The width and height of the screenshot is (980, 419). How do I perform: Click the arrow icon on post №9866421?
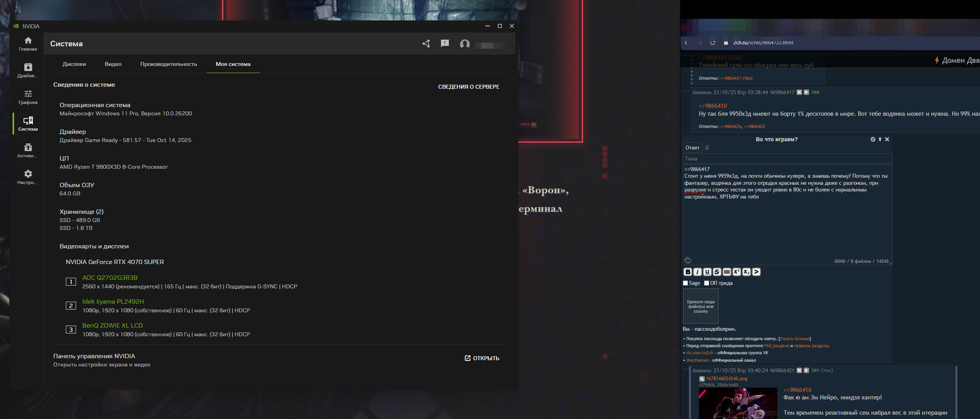pyautogui.click(x=806, y=370)
